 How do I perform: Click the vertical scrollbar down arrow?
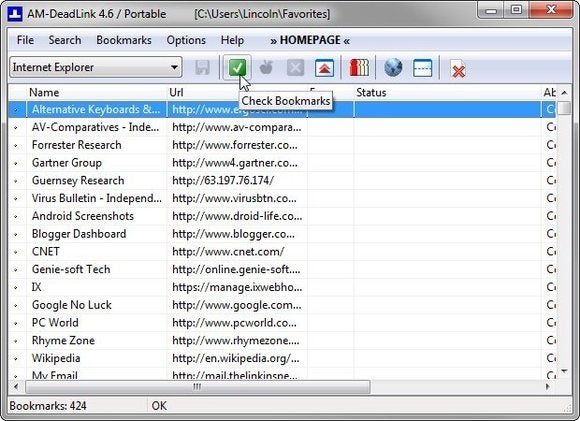(x=564, y=371)
